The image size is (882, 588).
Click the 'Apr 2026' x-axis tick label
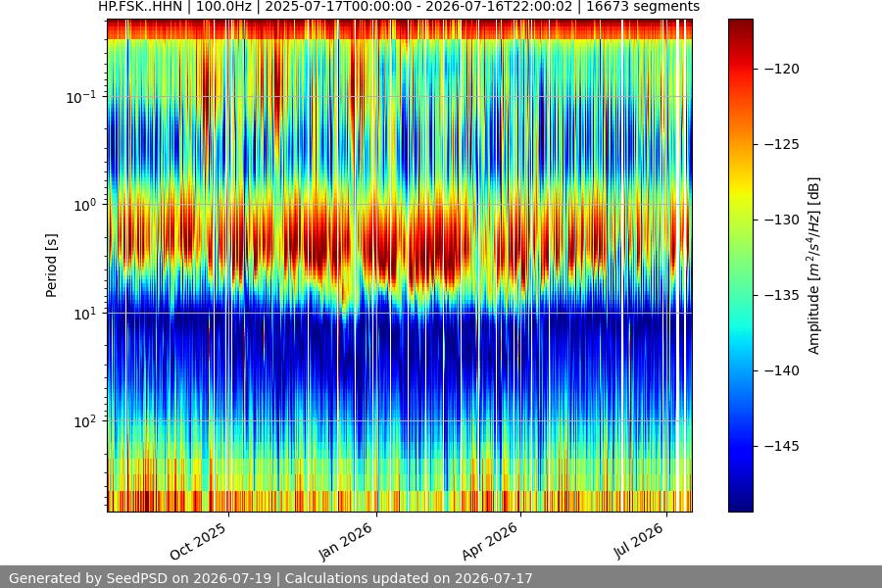pos(489,541)
